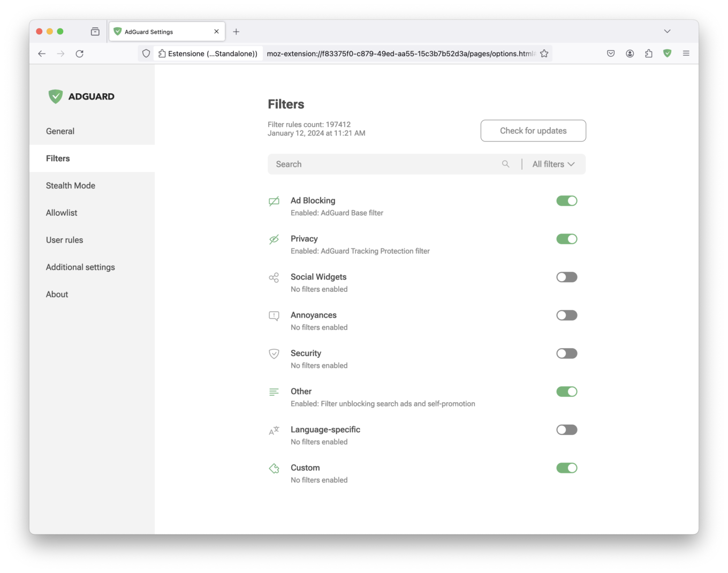Open the list all tabs chevron
728x573 pixels.
point(667,31)
